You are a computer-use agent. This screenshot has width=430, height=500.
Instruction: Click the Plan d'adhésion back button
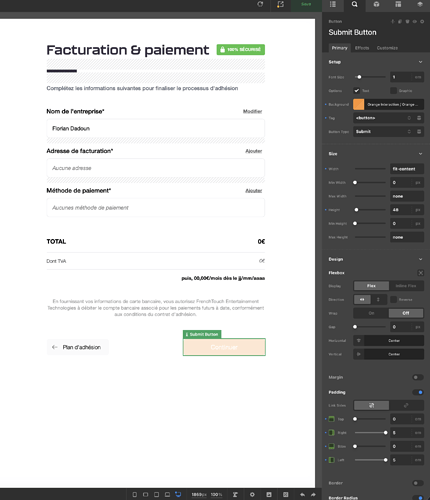77,347
